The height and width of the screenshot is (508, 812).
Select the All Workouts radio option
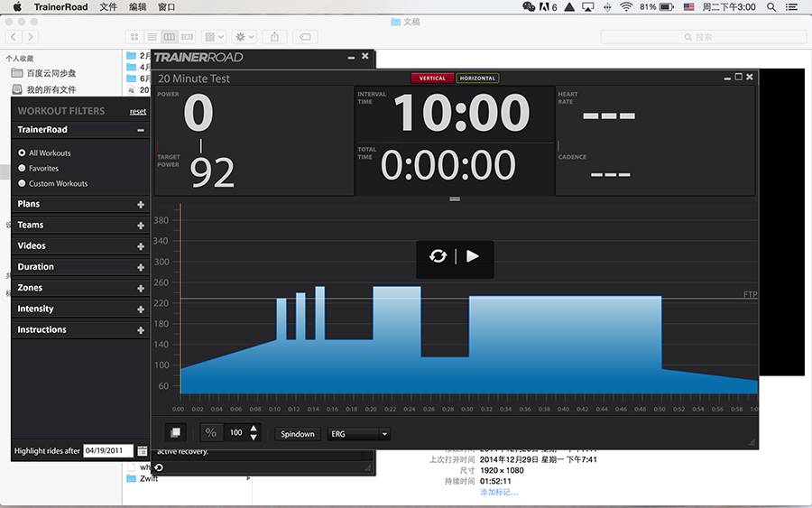pyautogui.click(x=22, y=152)
